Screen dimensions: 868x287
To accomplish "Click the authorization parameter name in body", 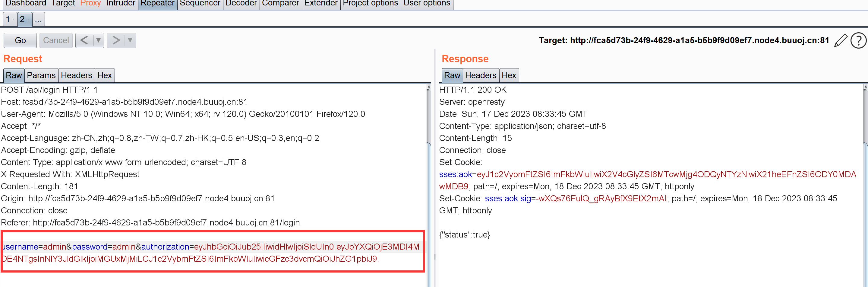I will pos(165,247).
